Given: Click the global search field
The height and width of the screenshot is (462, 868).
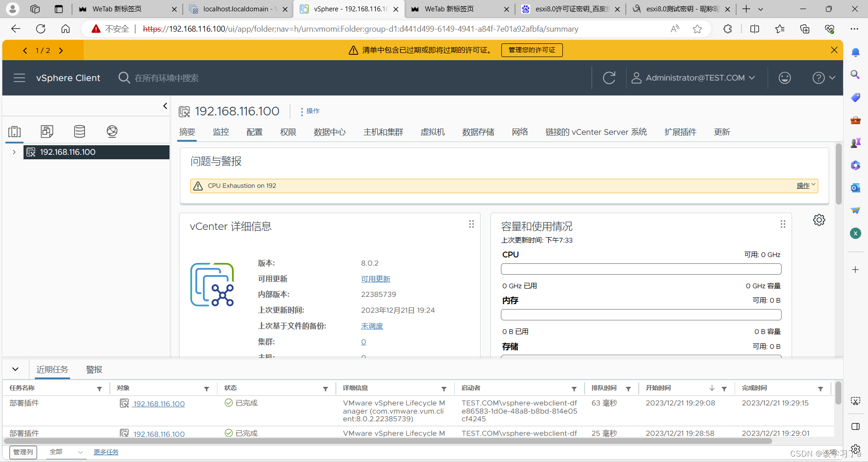Looking at the screenshot, I should [167, 78].
